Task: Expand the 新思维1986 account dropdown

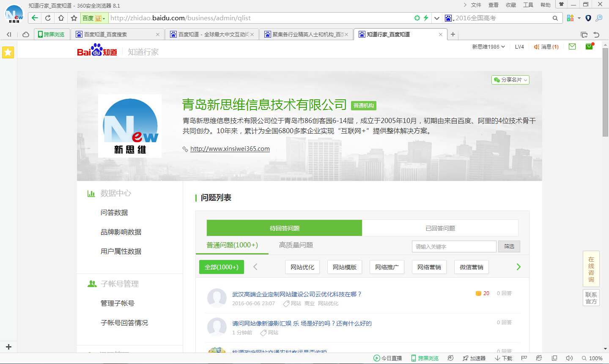Action: 488,47
